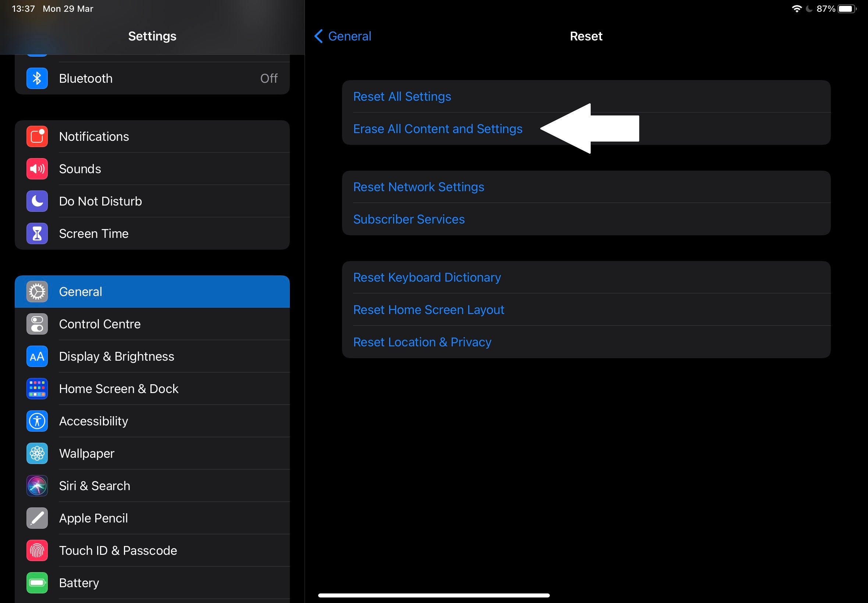Open Apple Pencil settings
Viewport: 868px width, 603px height.
152,518
